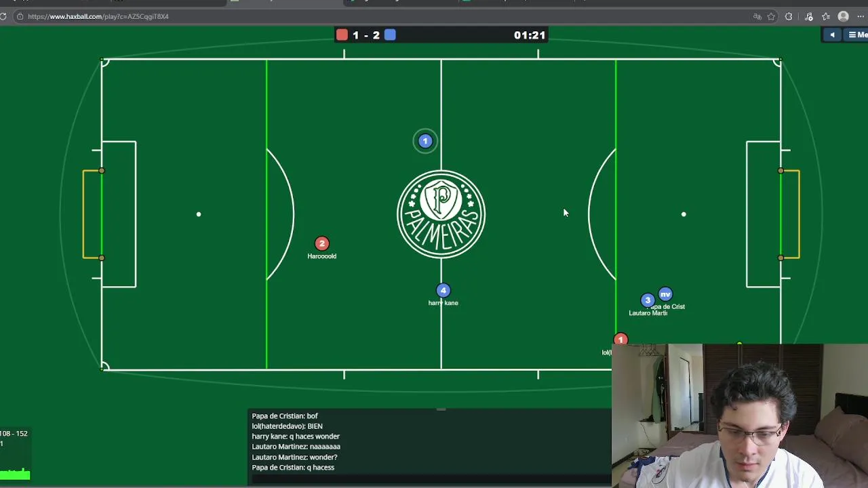The image size is (868, 488).
Task: Click red player 2 Harooold disc
Action: tap(322, 243)
